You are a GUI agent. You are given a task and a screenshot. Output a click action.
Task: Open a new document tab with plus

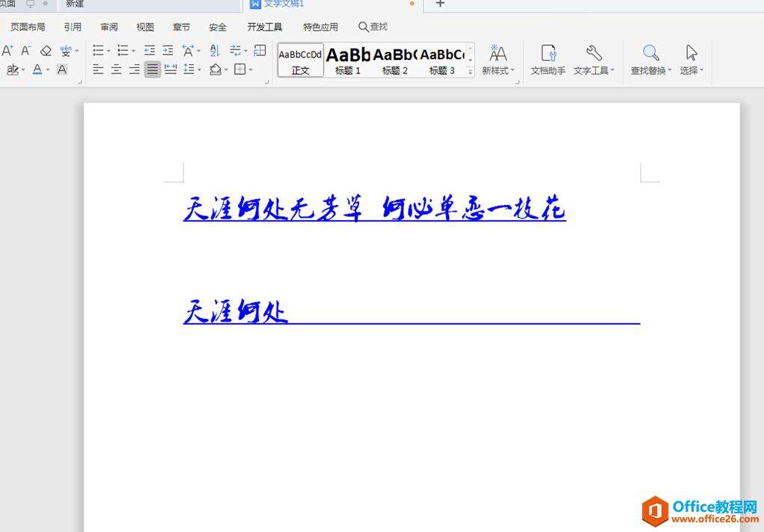point(440,4)
